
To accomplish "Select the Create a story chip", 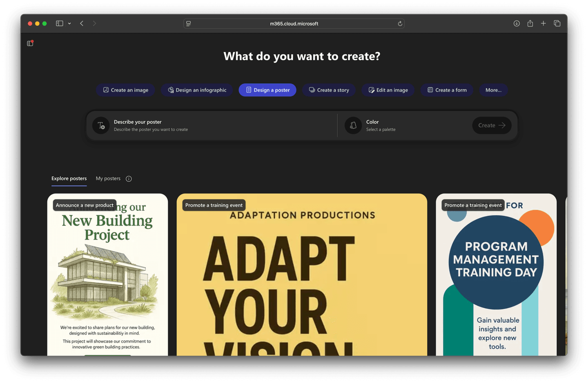I will point(329,90).
